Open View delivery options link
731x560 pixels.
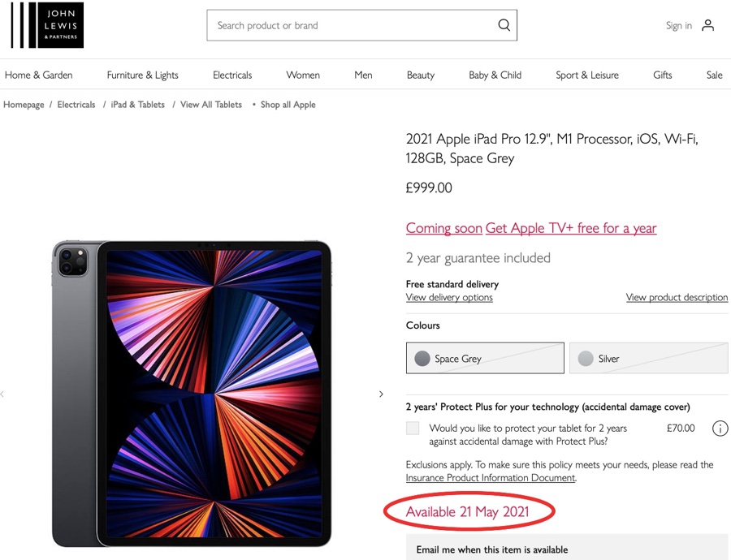[x=449, y=297]
